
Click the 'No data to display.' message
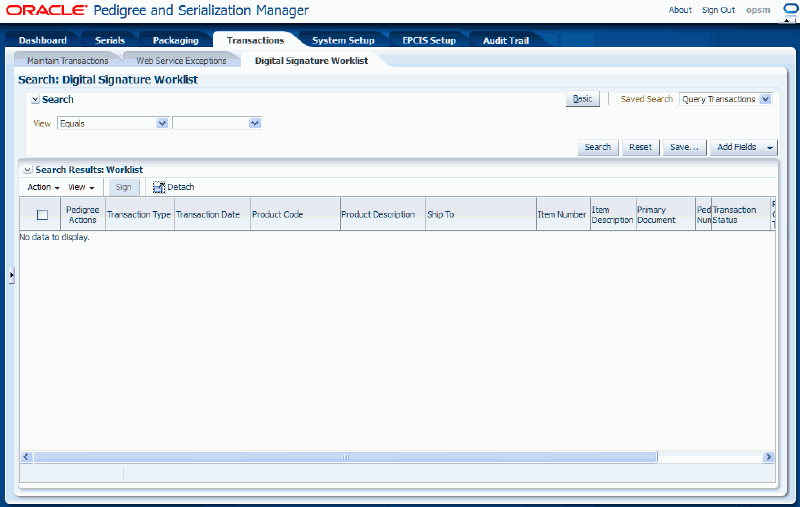pos(54,237)
